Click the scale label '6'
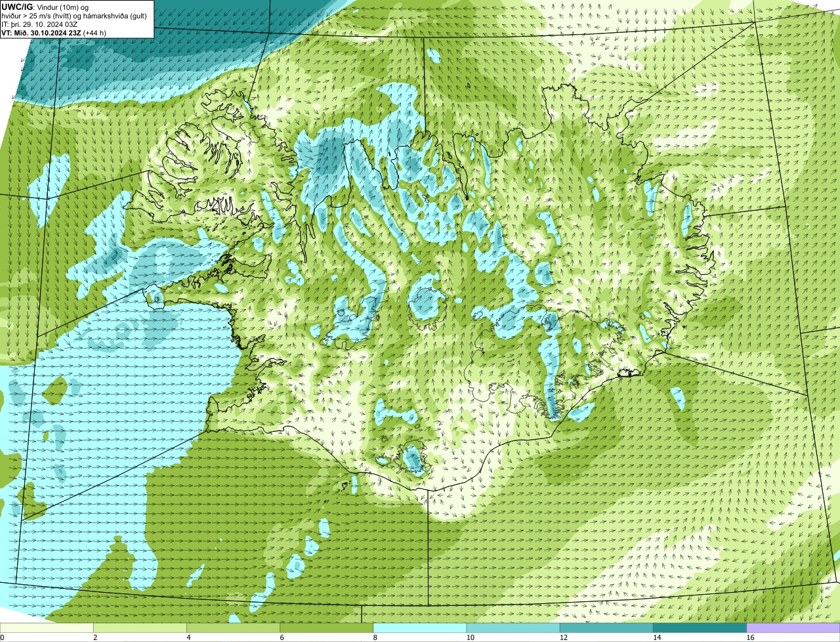This screenshot has width=840, height=642. [282, 637]
